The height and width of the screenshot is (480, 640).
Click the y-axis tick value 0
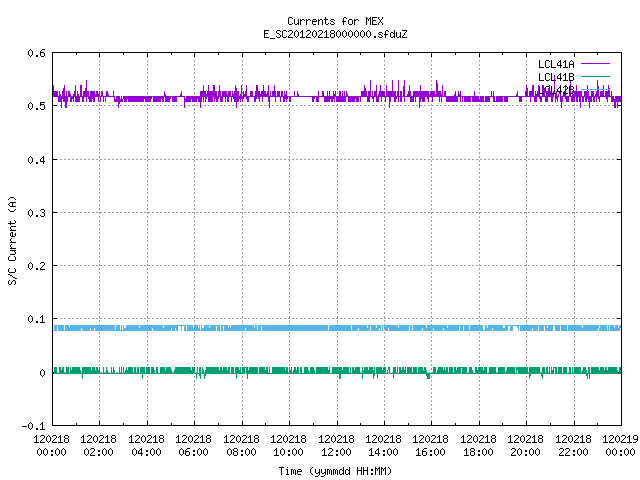pos(42,373)
